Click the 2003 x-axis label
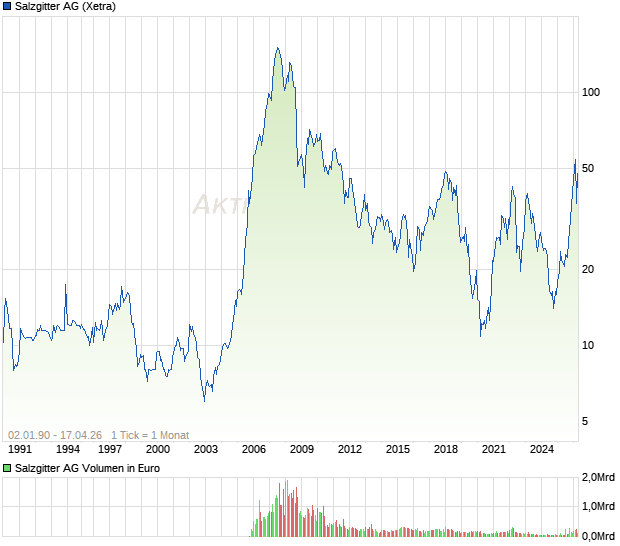 206,450
